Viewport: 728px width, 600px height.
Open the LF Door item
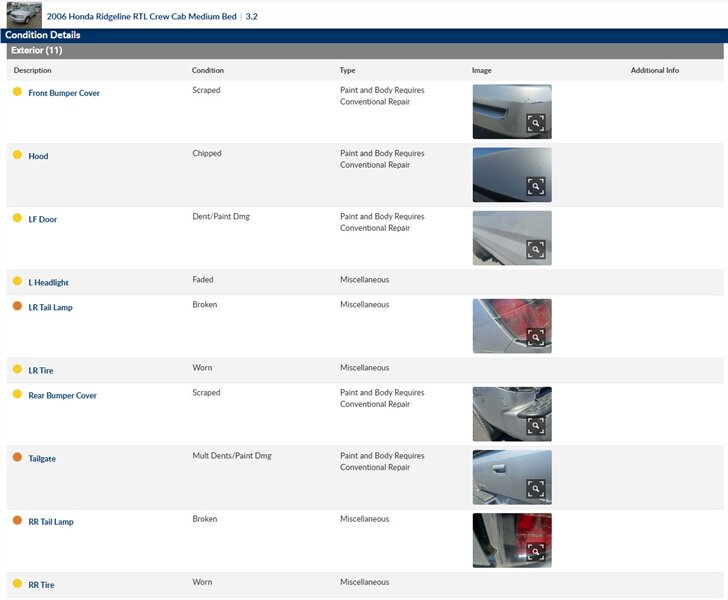click(43, 219)
